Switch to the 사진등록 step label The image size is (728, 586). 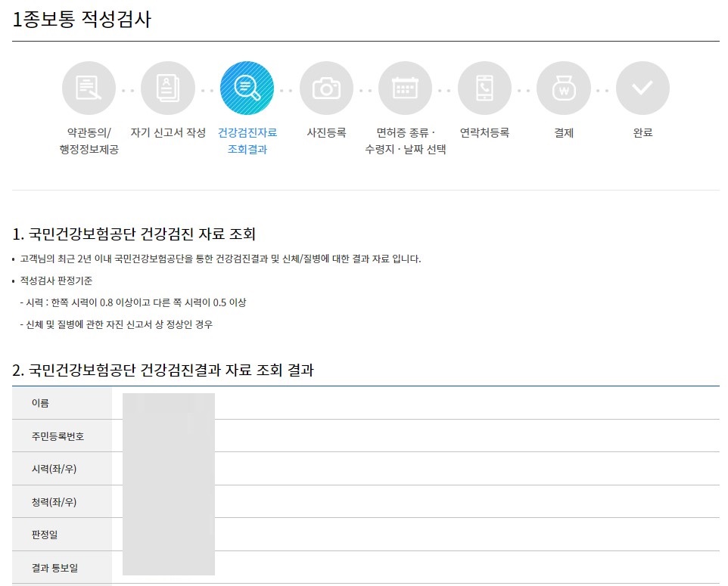(325, 130)
